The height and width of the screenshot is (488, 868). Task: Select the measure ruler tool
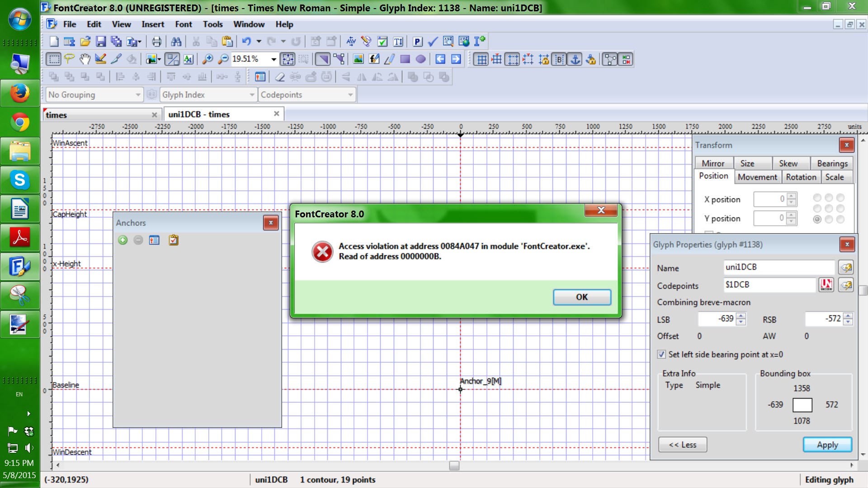[x=100, y=59]
